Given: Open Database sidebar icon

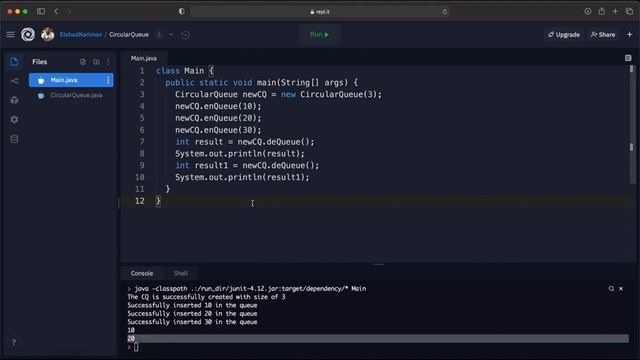Looking at the screenshot, I should pyautogui.click(x=14, y=139).
